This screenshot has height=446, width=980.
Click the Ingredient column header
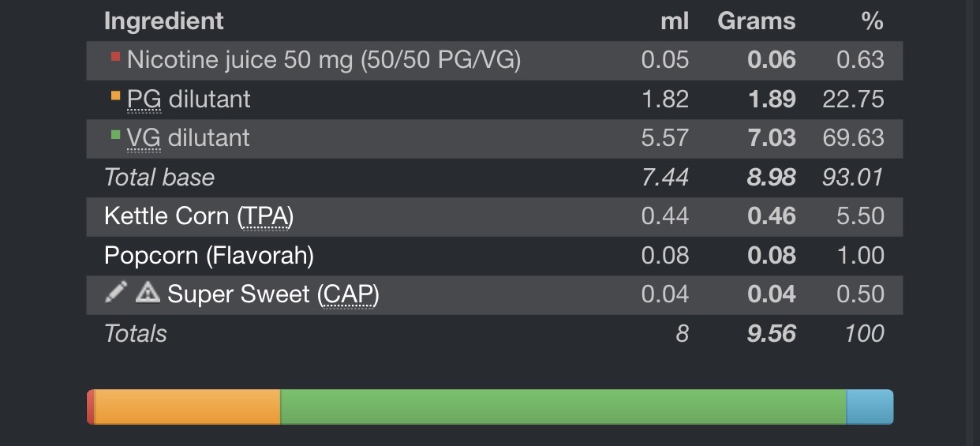click(163, 21)
